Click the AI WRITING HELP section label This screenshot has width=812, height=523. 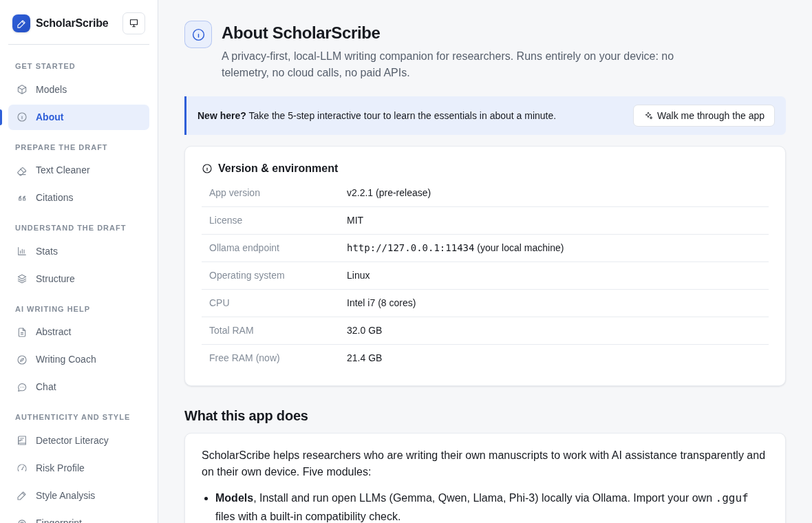coord(52,309)
